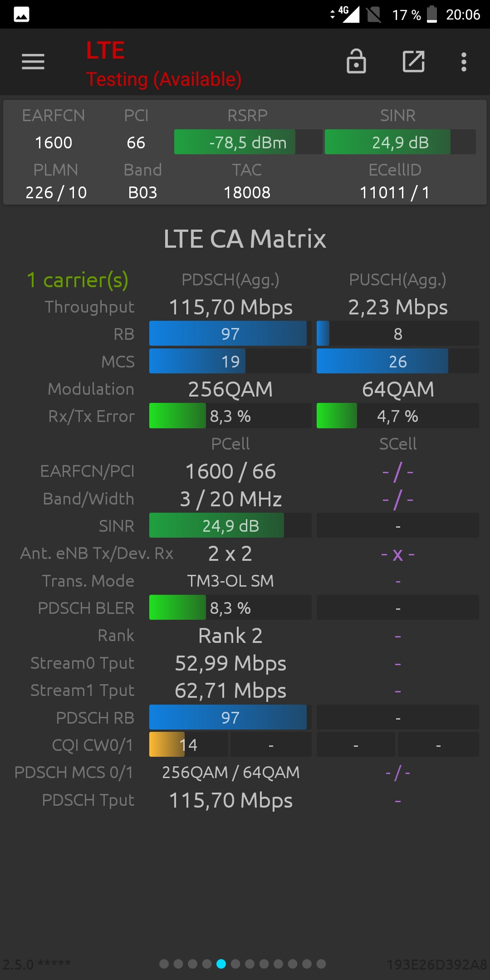Tap the LTE Testing (Available) title
Screen dimensions: 490x980
[164, 64]
